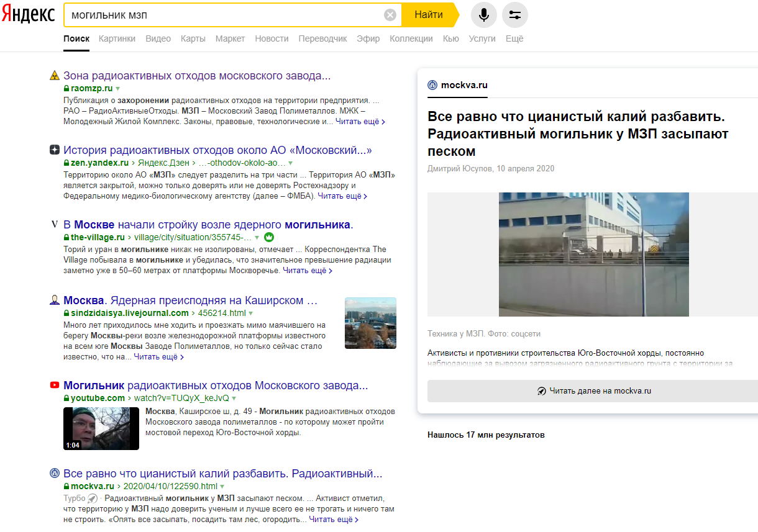Open the Кью tab
This screenshot has width=758, height=532.
451,38
